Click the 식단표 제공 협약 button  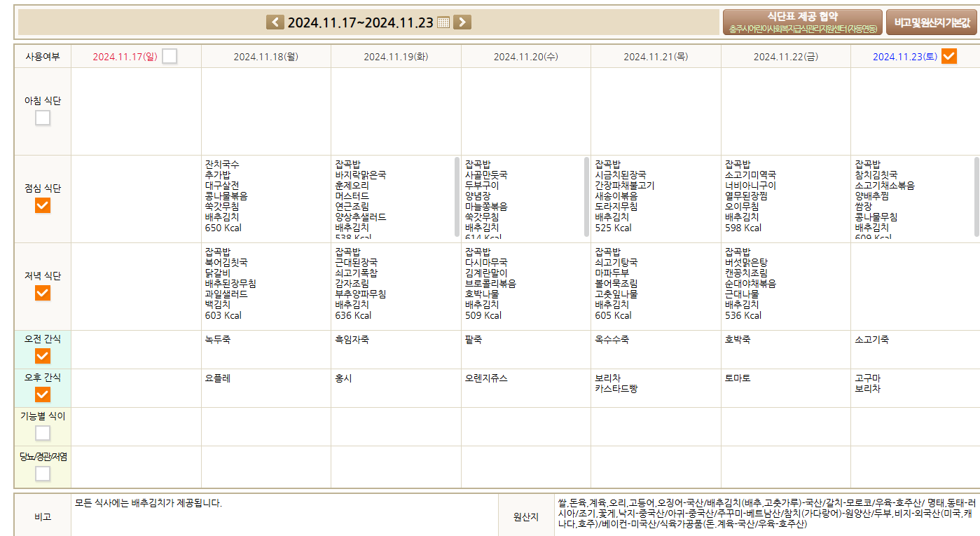802,22
